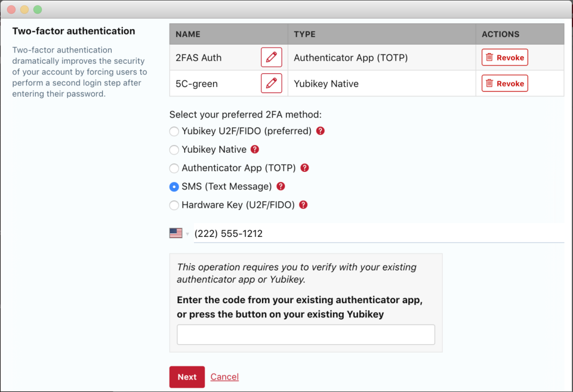Choose Authenticator App (TOTP) method
This screenshot has width=573, height=392.
tap(174, 168)
